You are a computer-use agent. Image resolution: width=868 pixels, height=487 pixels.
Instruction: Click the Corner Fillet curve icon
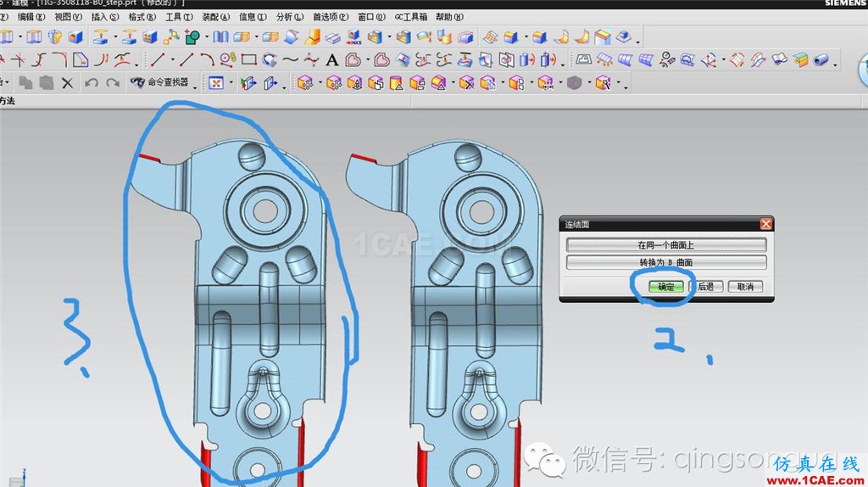58,59
